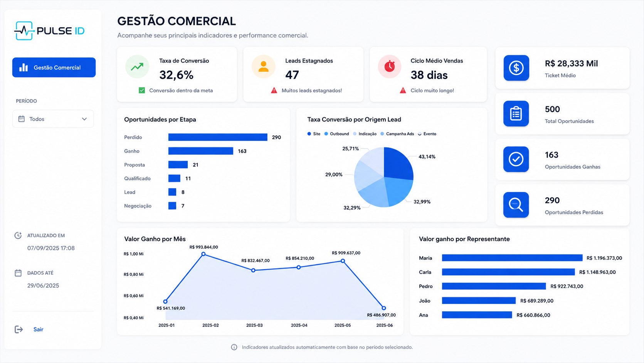Click the Oportunidades por Etapa chart title
The image size is (644, 363).
160,120
